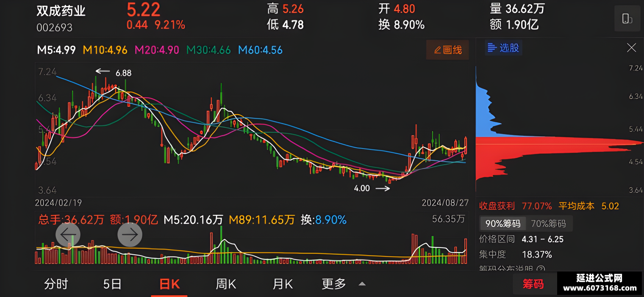Close the chip distribution panel
644x297 pixels.
(631, 48)
